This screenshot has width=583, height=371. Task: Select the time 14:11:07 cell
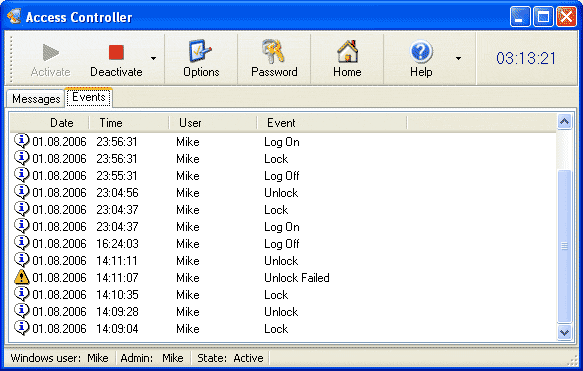tap(117, 278)
